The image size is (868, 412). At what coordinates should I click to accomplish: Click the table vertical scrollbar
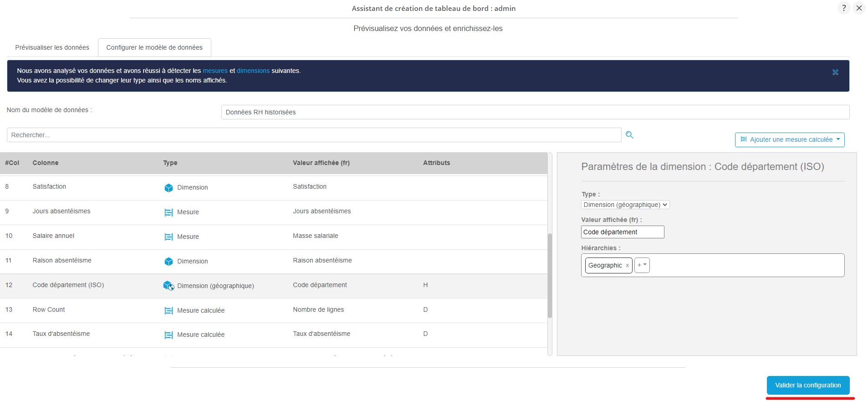550,275
